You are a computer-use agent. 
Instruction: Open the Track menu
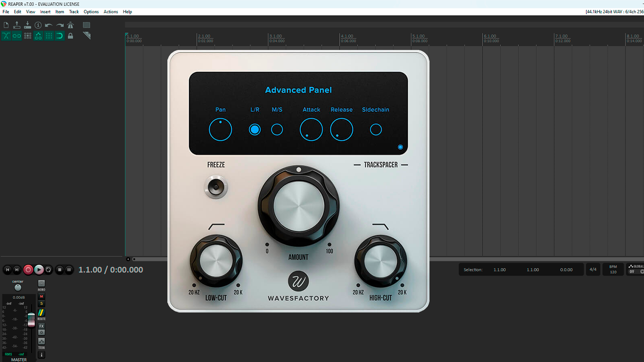click(x=74, y=12)
